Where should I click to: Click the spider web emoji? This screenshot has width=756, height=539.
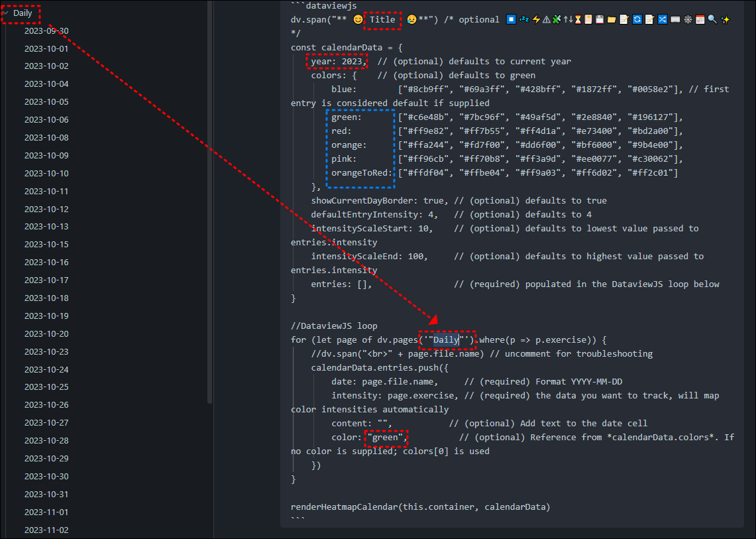(688, 19)
